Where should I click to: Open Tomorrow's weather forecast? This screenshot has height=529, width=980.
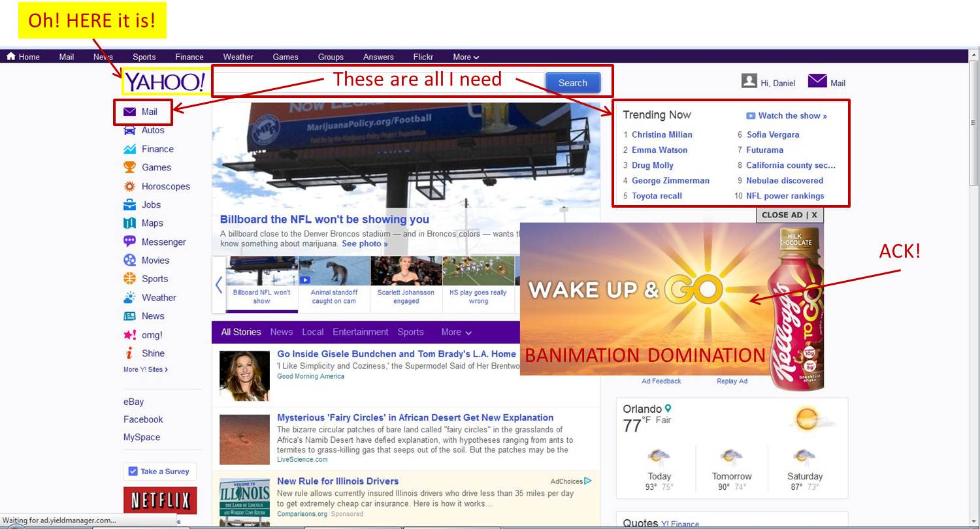pyautogui.click(x=732, y=468)
